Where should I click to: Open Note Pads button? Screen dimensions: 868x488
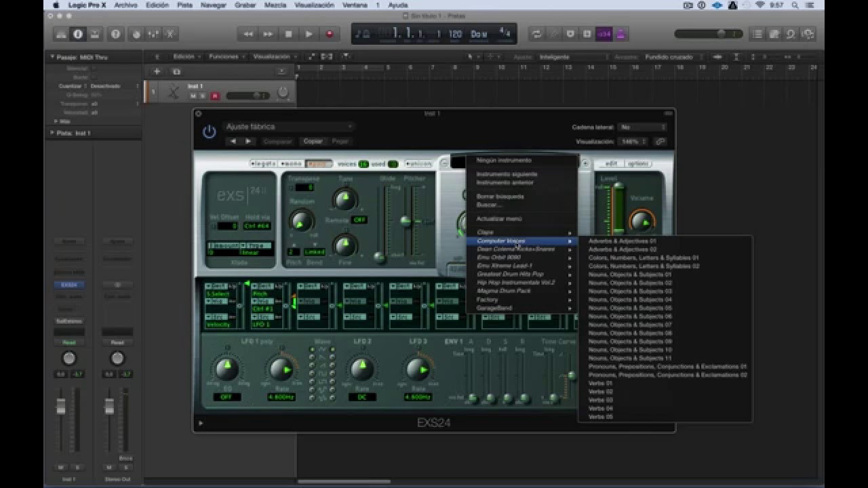[774, 34]
